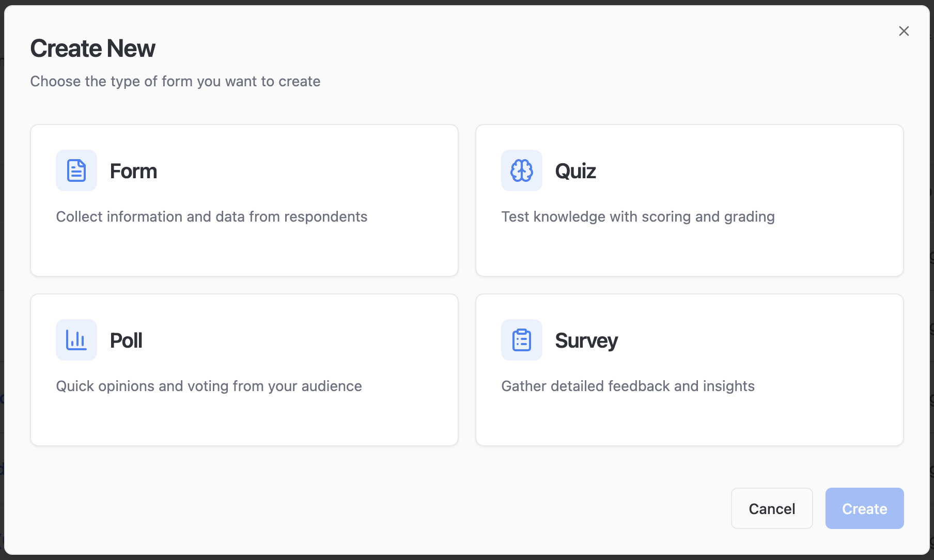Choose the Survey title label

(x=586, y=340)
